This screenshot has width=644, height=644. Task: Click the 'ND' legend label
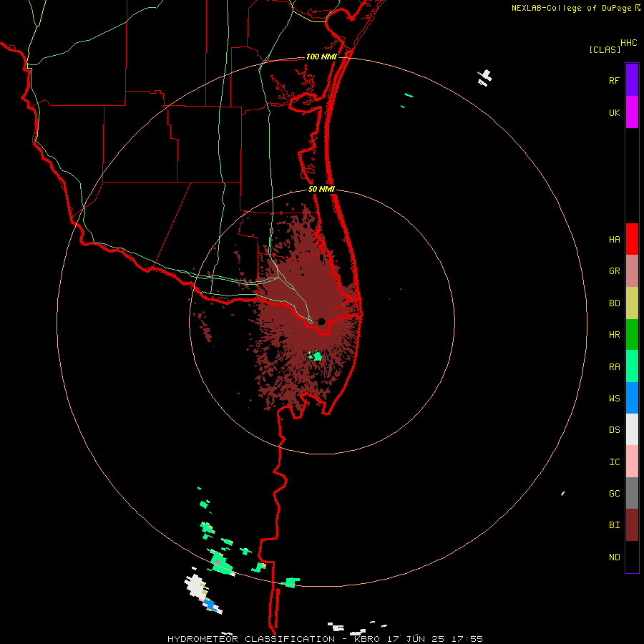click(615, 557)
